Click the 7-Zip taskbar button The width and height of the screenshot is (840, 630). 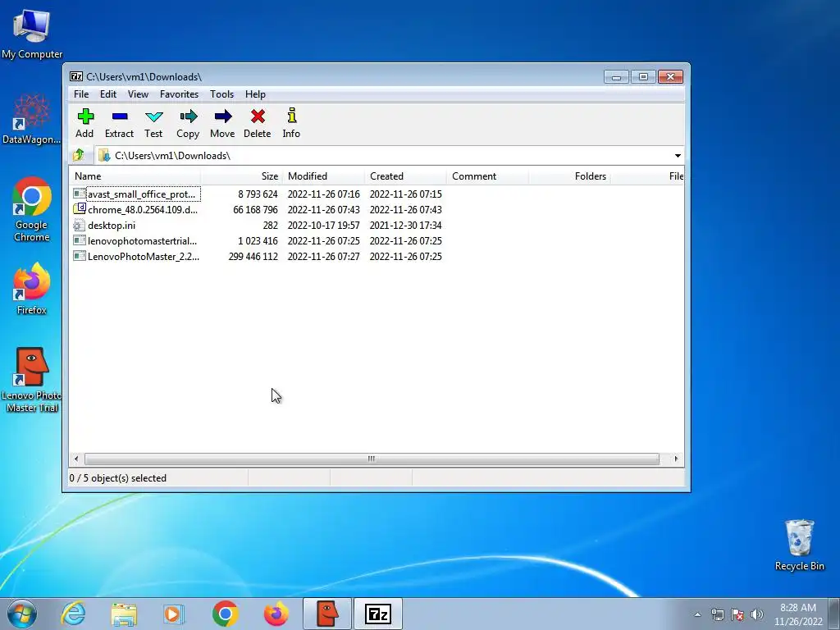pos(377,614)
